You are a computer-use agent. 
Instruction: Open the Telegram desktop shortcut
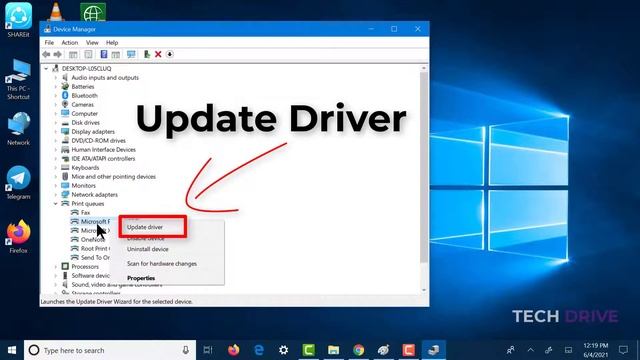point(18,182)
